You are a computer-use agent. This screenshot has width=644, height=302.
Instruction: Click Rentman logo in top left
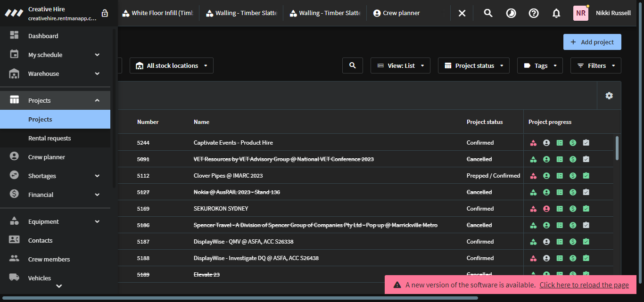[14, 13]
